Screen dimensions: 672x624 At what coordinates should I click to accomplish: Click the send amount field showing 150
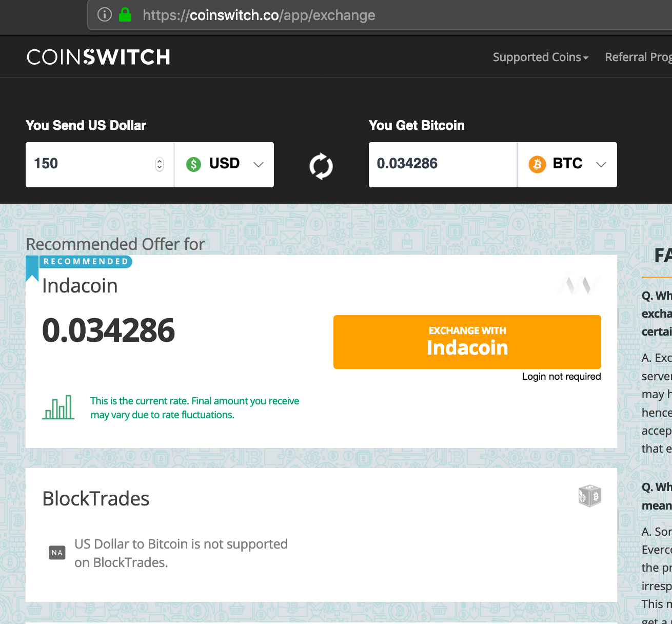[100, 165]
